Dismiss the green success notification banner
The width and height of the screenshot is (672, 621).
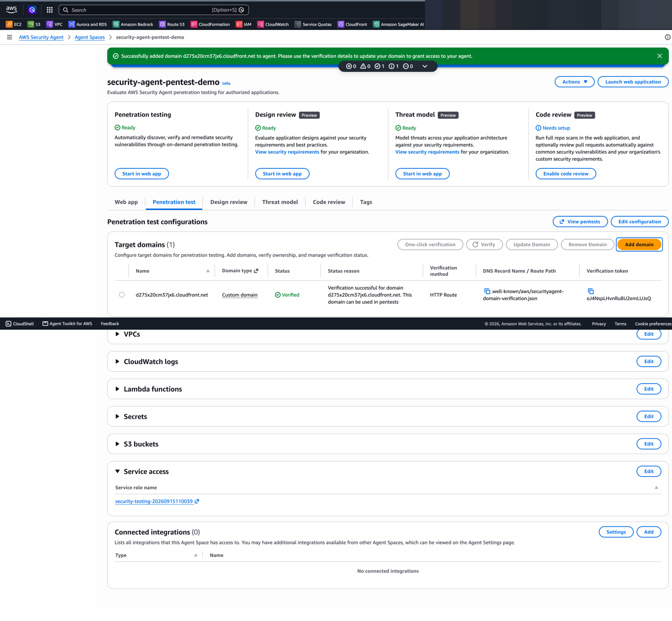[659, 56]
